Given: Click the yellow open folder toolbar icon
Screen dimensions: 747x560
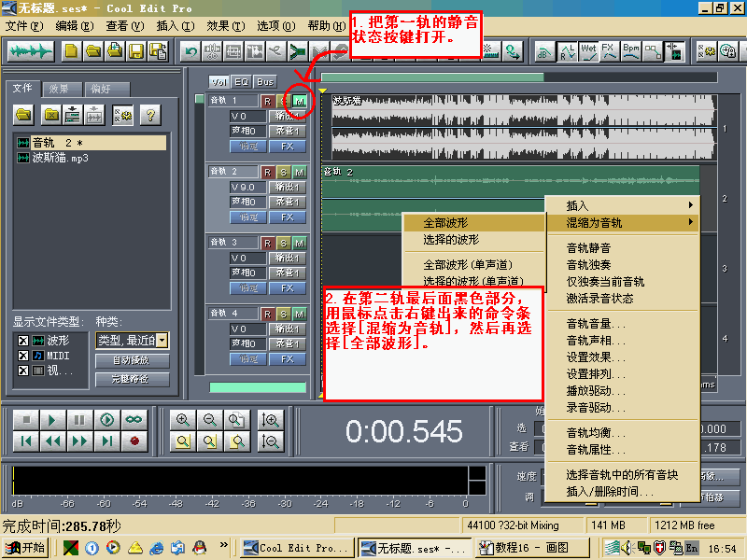Looking at the screenshot, I should (x=93, y=51).
